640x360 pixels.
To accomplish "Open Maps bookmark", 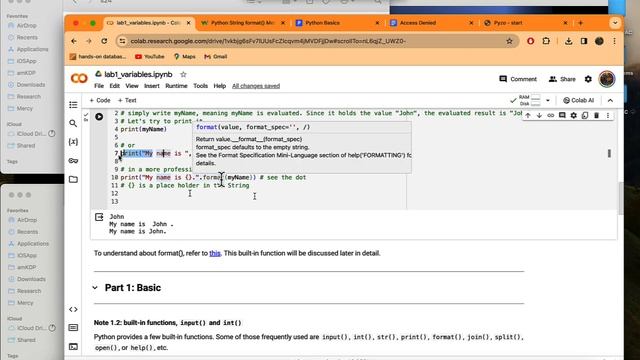I will coord(184,57).
